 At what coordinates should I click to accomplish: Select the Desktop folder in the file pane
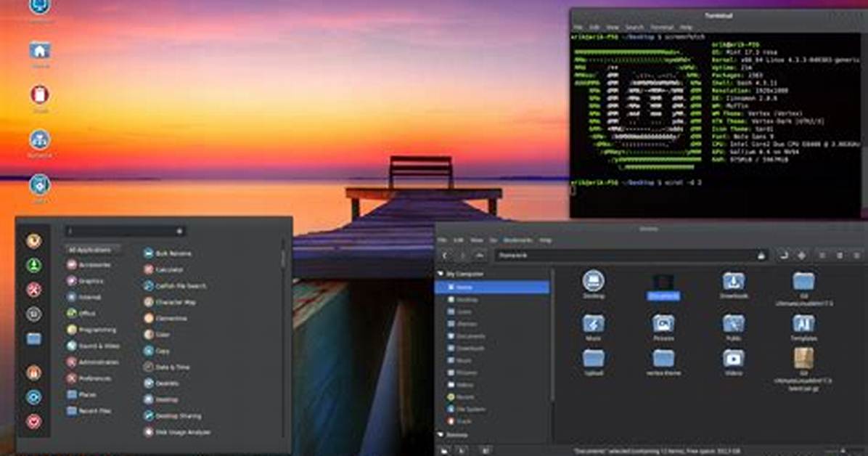(x=594, y=284)
